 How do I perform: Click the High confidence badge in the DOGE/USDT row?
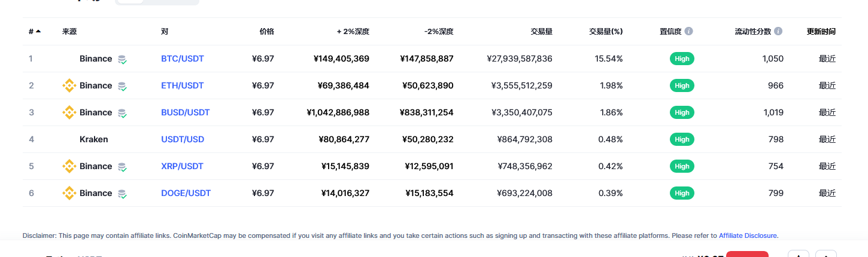tap(682, 193)
